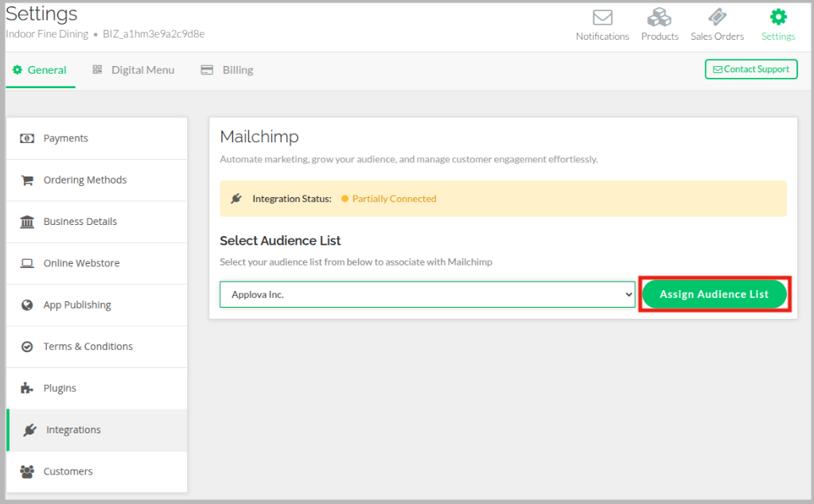Click the Plugins puzzle piece icon
This screenshot has width=814, height=504.
(x=27, y=389)
